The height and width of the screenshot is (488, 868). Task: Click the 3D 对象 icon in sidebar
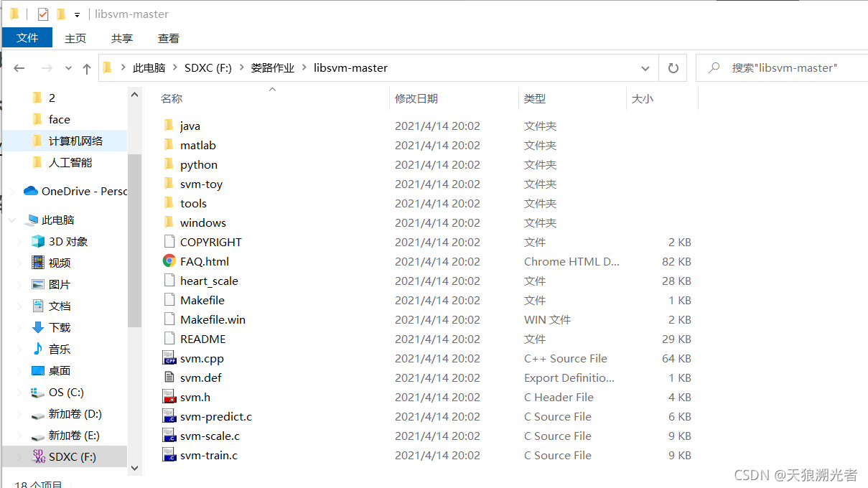click(x=38, y=241)
